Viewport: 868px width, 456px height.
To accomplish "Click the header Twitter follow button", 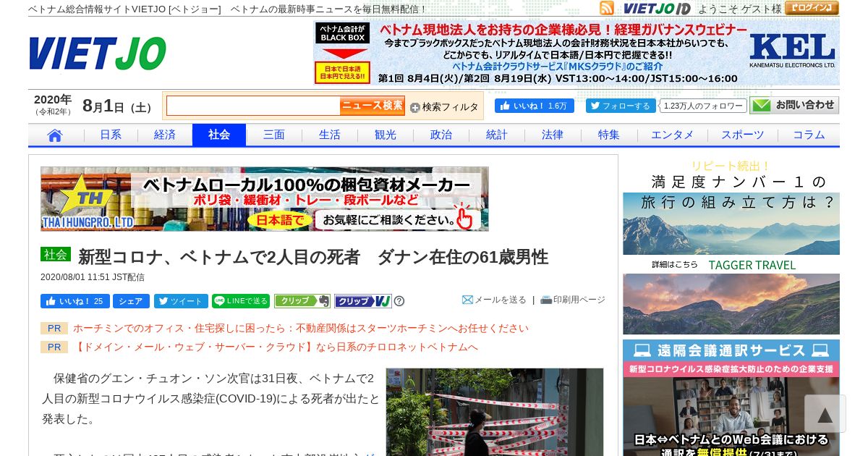I will (x=621, y=106).
